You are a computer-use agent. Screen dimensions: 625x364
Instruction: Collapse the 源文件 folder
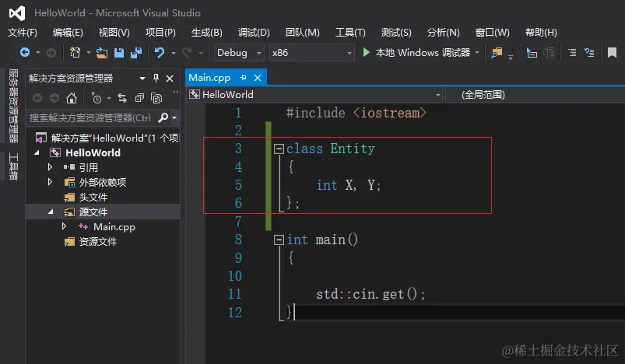pos(51,212)
